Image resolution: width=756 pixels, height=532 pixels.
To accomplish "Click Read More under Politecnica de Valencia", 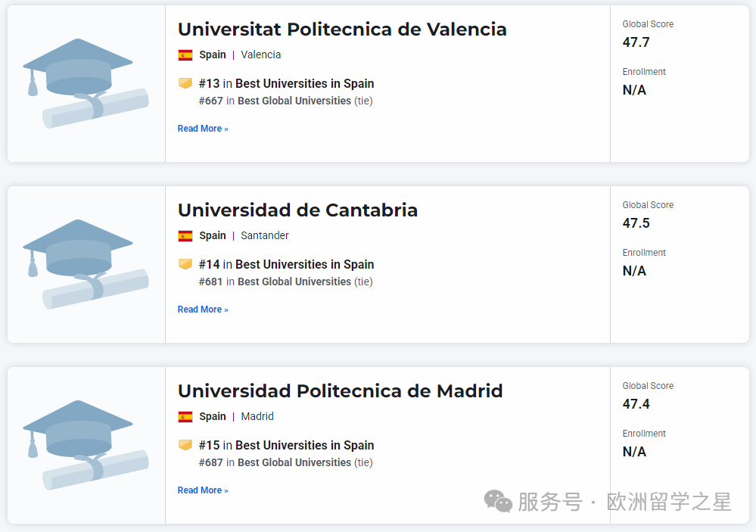I will [x=203, y=129].
